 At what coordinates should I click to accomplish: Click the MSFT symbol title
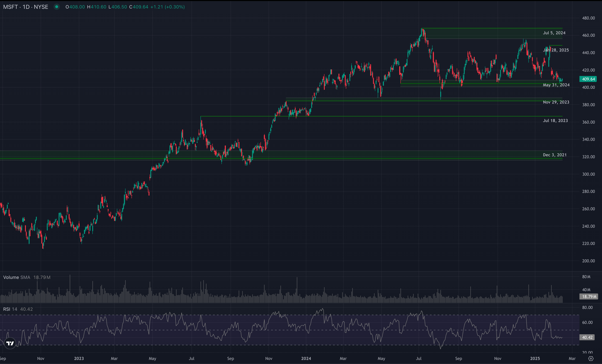pos(26,7)
